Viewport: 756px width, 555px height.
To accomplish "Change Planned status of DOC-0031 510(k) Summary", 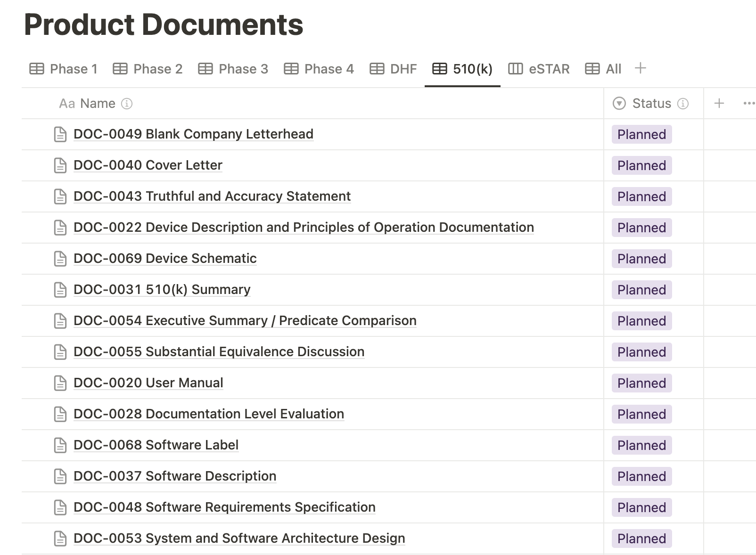I will click(641, 290).
